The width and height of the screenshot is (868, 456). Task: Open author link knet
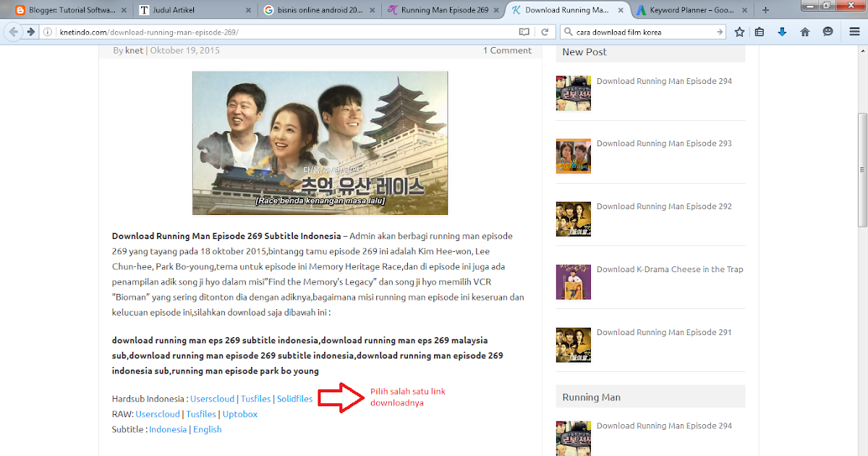coord(134,51)
